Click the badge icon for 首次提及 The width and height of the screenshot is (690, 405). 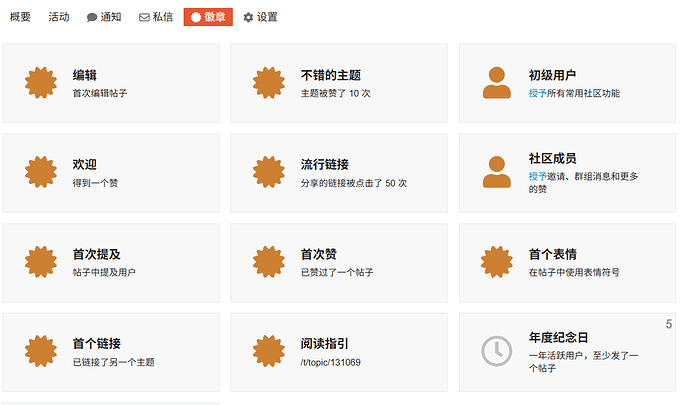[x=41, y=262]
